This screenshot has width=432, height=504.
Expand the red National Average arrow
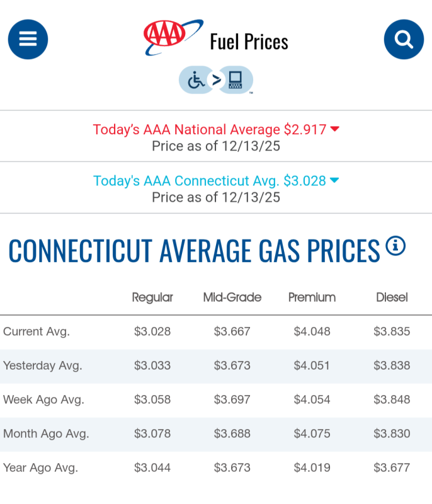click(x=335, y=129)
